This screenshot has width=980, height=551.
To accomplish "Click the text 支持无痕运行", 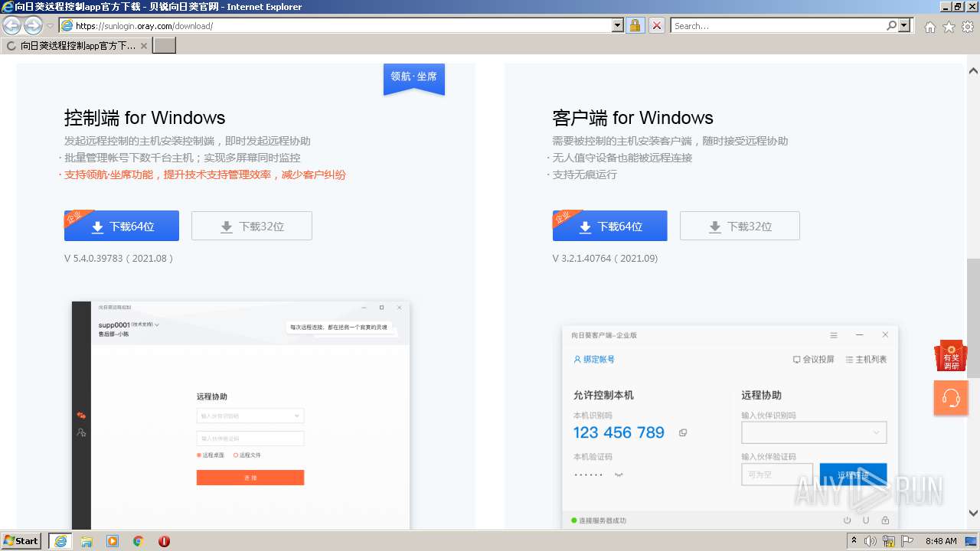I will (x=585, y=174).
